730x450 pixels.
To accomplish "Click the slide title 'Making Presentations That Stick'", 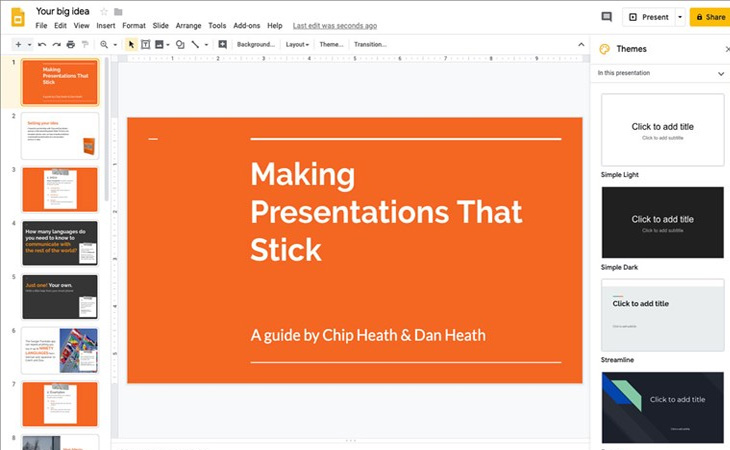I will coord(386,212).
